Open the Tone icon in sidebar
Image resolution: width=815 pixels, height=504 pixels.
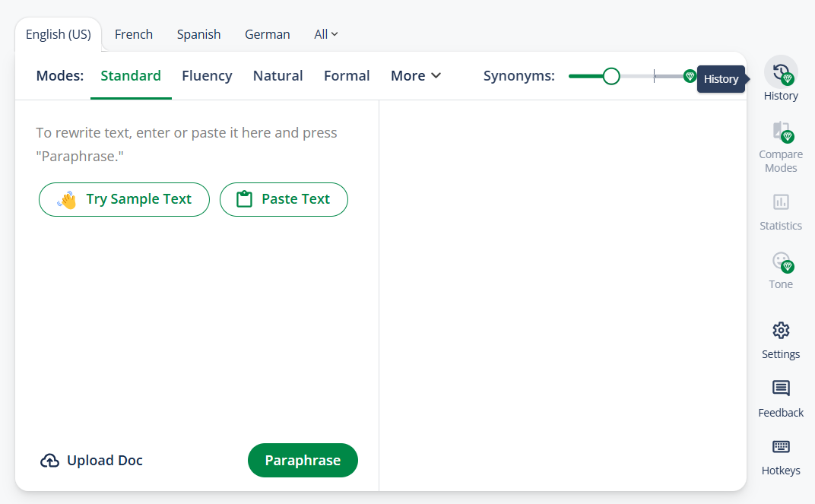pos(781,262)
